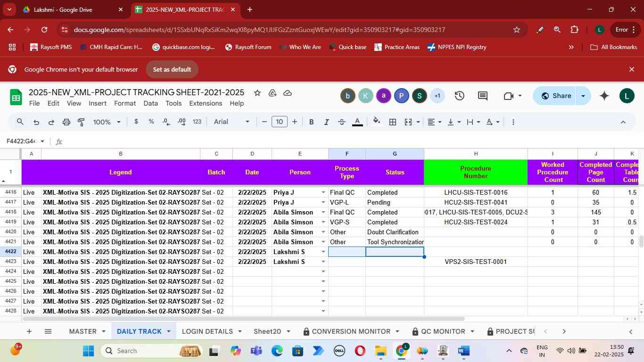Open the File menu

(34, 103)
